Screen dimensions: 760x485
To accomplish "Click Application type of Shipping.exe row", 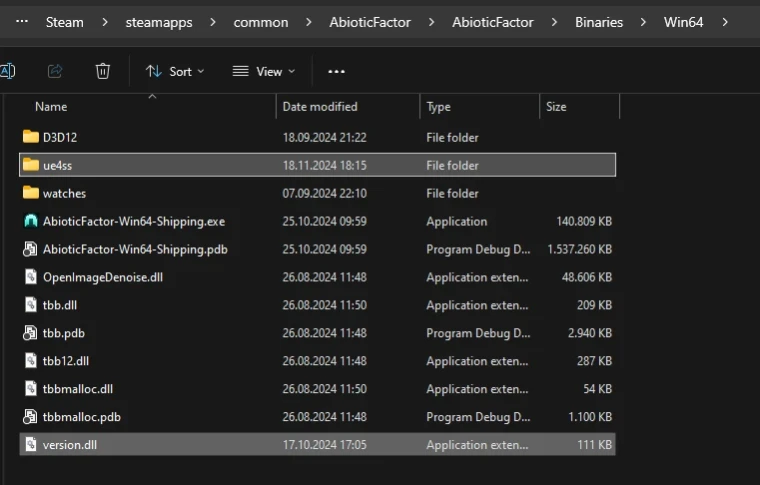I will click(457, 221).
